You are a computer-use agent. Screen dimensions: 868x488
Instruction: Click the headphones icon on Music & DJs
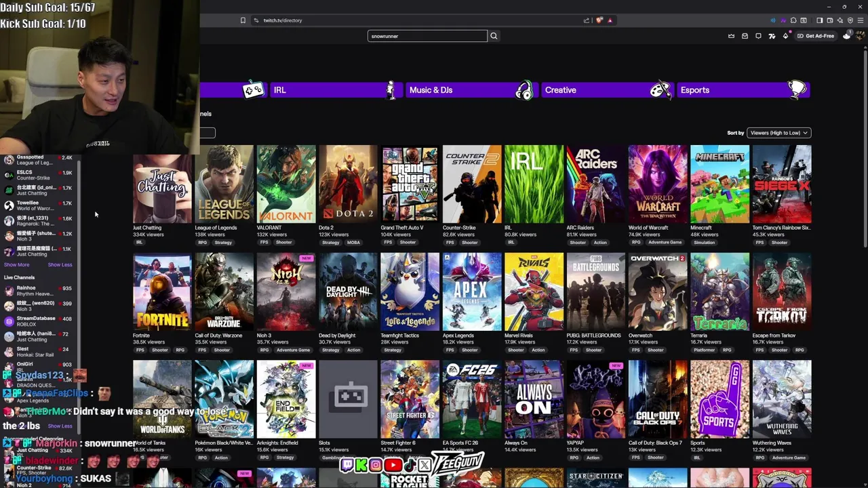(524, 89)
